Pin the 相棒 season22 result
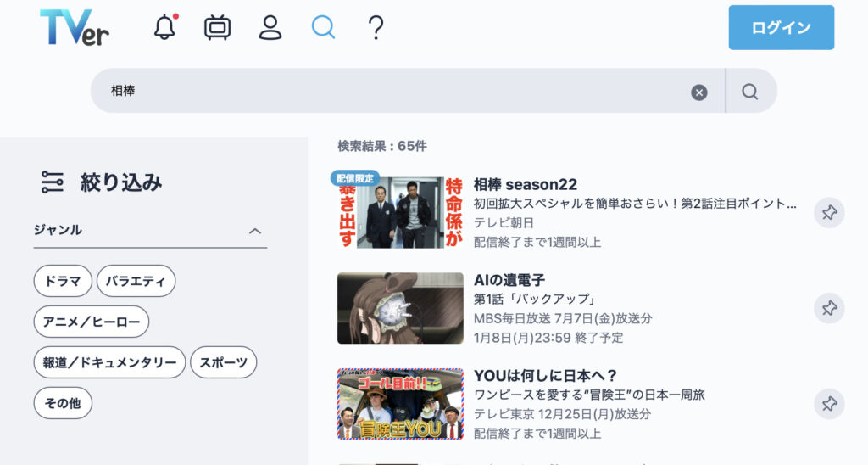Screen dimensions: 868x465 829,213
